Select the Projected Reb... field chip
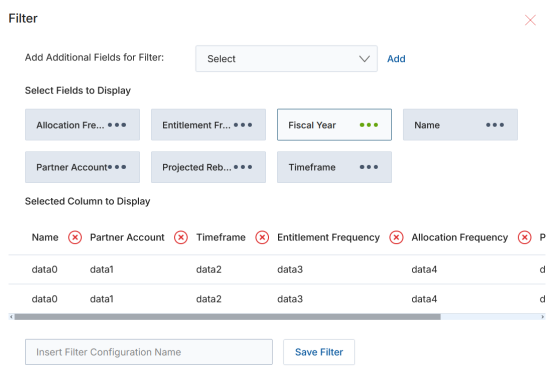The height and width of the screenshot is (376, 551). tap(208, 167)
